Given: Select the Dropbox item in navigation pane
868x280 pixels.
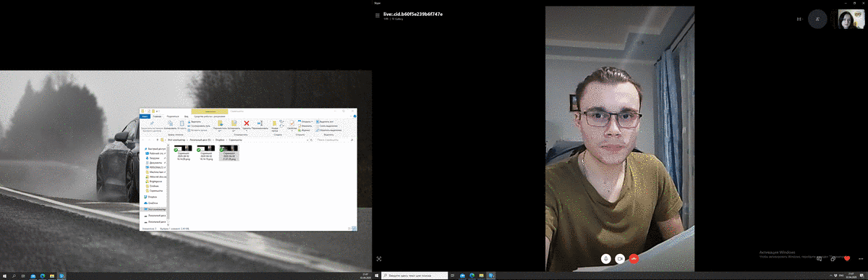Looking at the screenshot, I should pyautogui.click(x=153, y=196).
